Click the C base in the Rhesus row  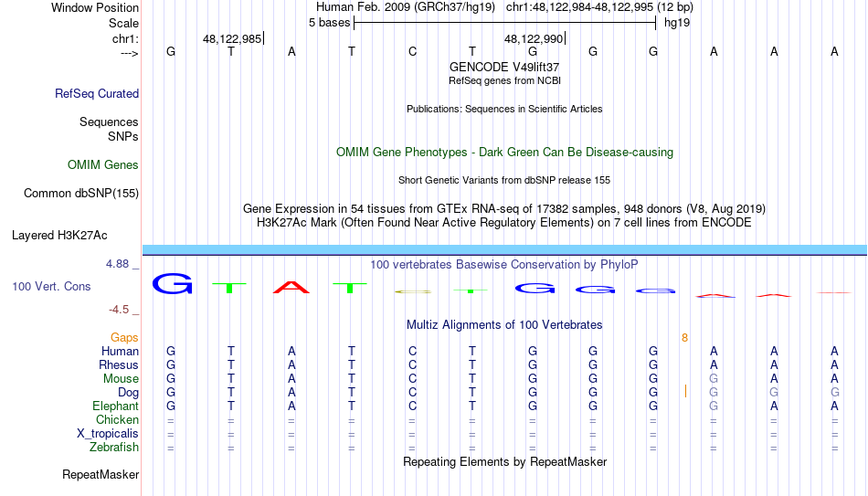412,364
